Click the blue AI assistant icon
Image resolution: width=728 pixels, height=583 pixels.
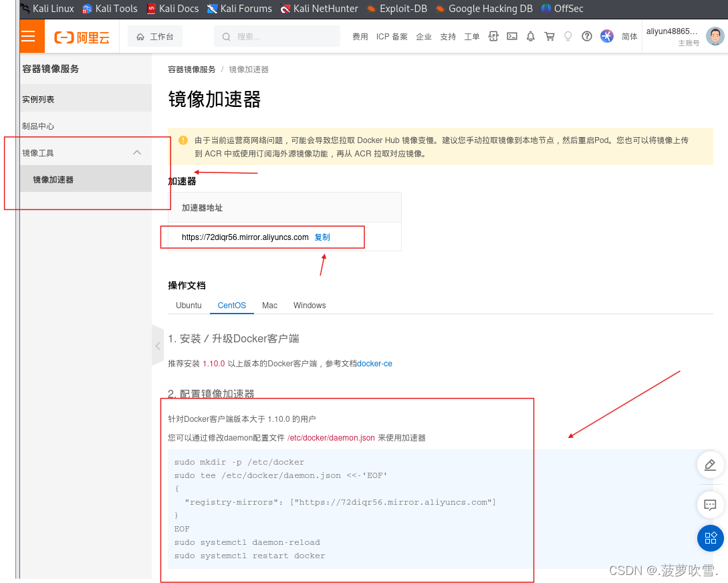point(607,36)
